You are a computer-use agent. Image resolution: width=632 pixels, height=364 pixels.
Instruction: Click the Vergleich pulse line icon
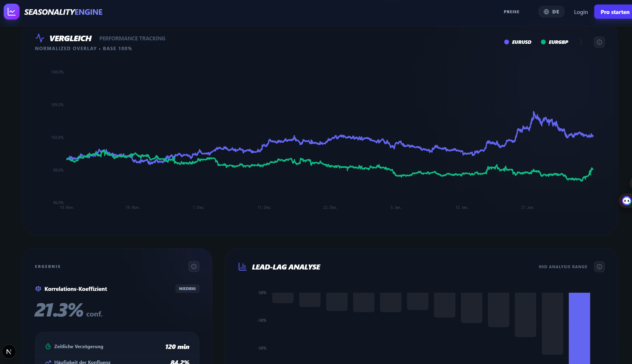(40, 38)
